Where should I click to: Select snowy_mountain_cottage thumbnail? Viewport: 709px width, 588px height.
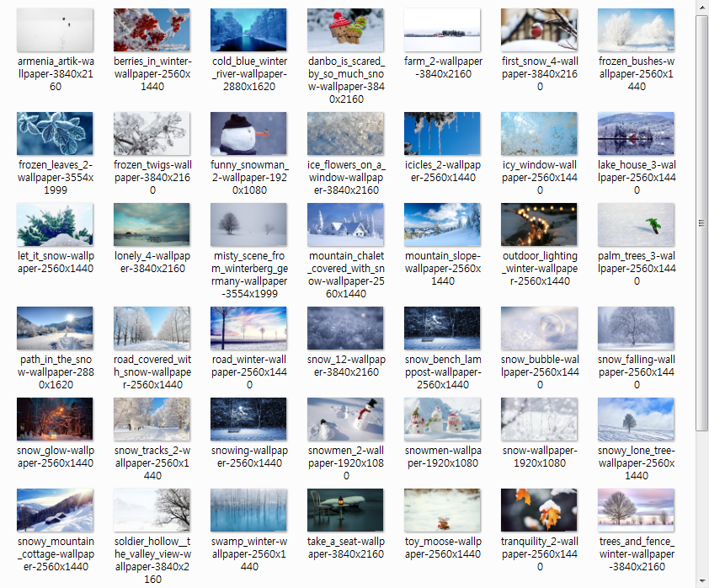[x=56, y=510]
